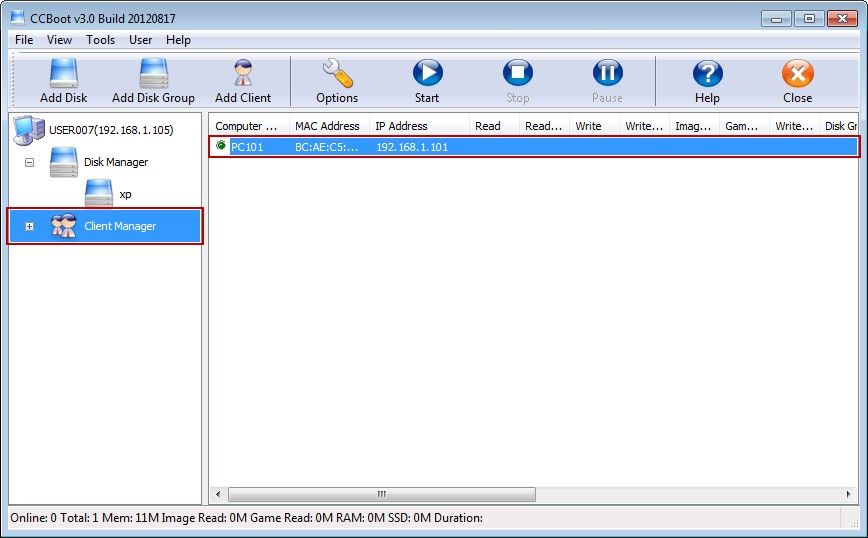The image size is (868, 538).
Task: Sort by the IP Address column header
Action: [419, 126]
